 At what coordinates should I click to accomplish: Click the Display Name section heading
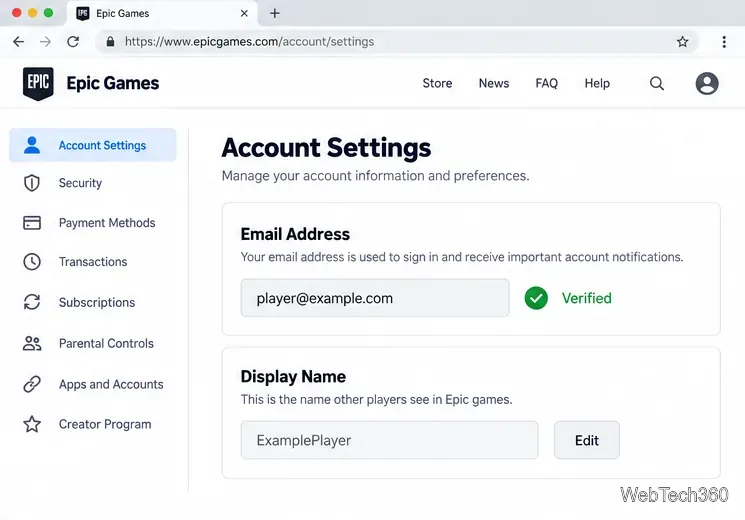pyautogui.click(x=293, y=376)
